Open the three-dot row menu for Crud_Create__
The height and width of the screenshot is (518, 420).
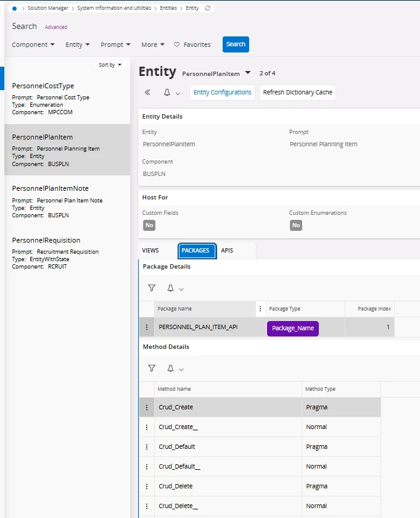pos(147,427)
